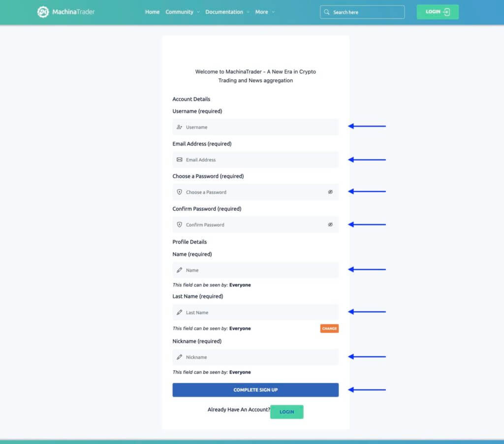The image size is (504, 444).
Task: Click visibility note under the Last Name field
Action: coord(212,328)
